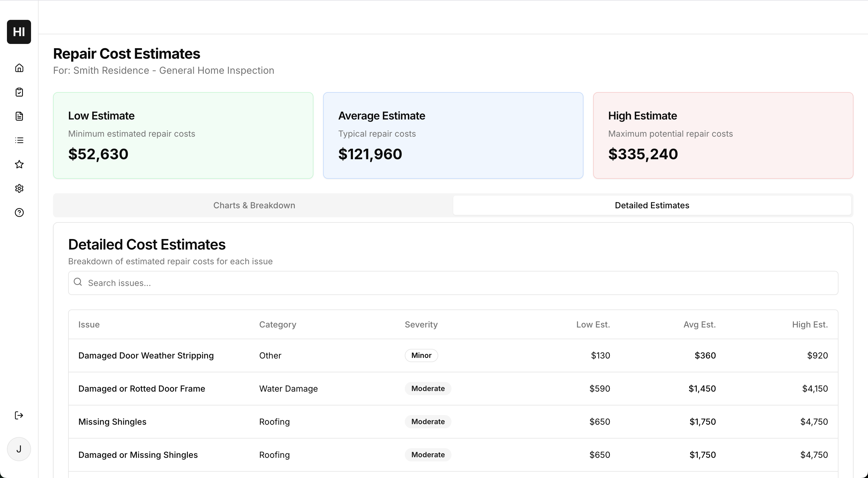Click the Average Estimate card
Image resolution: width=868 pixels, height=478 pixels.
453,135
